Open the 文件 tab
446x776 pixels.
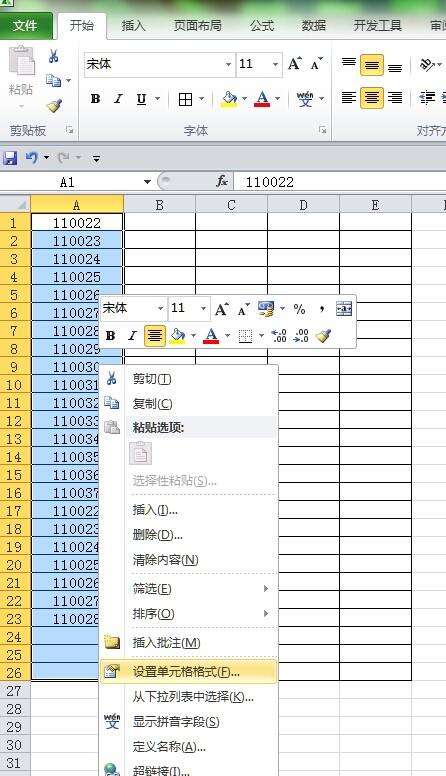26,26
